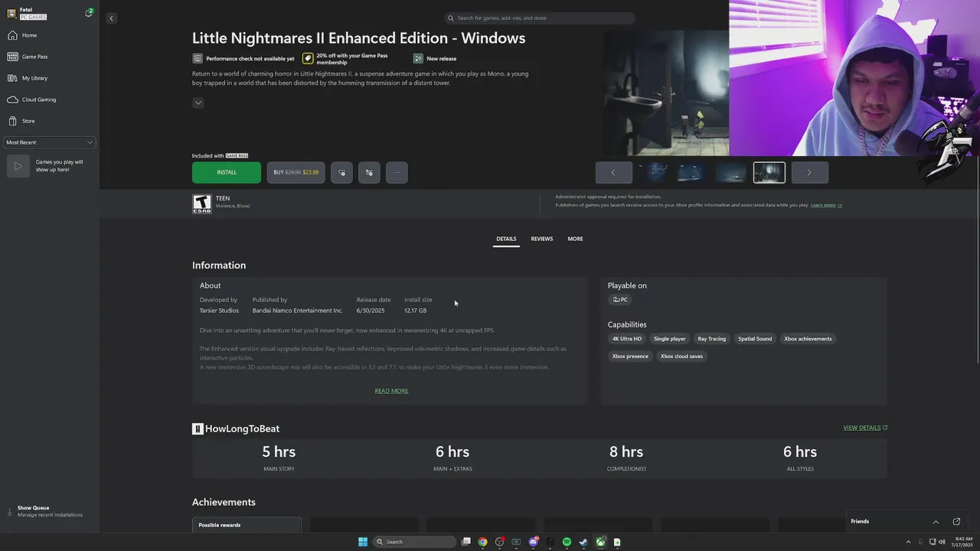This screenshot has width=980, height=551.
Task: Click the Xbox presence capability chip
Action: pos(630,357)
